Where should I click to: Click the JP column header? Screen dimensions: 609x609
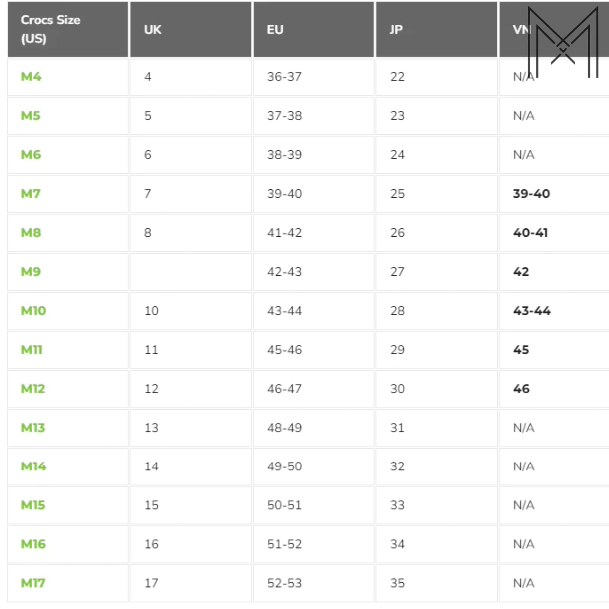pyautogui.click(x=396, y=30)
